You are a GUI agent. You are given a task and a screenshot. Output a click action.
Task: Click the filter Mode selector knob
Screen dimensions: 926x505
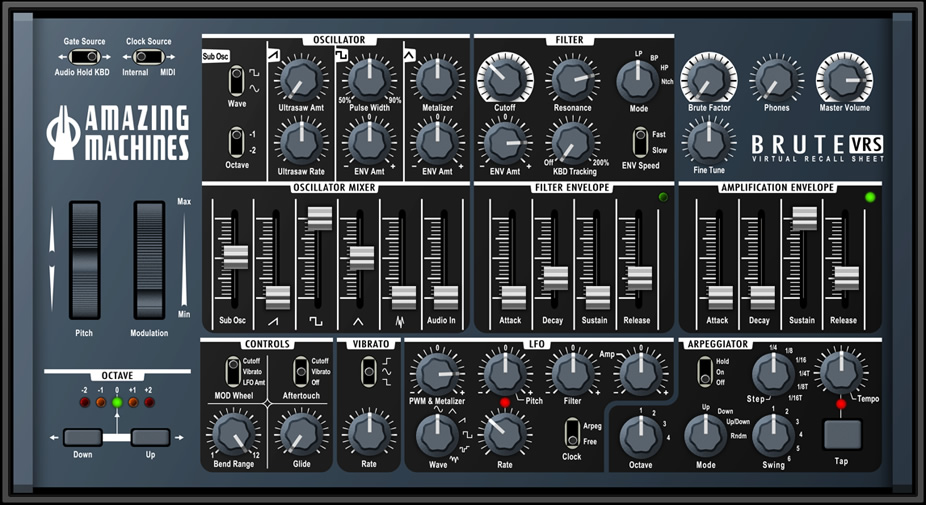pos(638,81)
